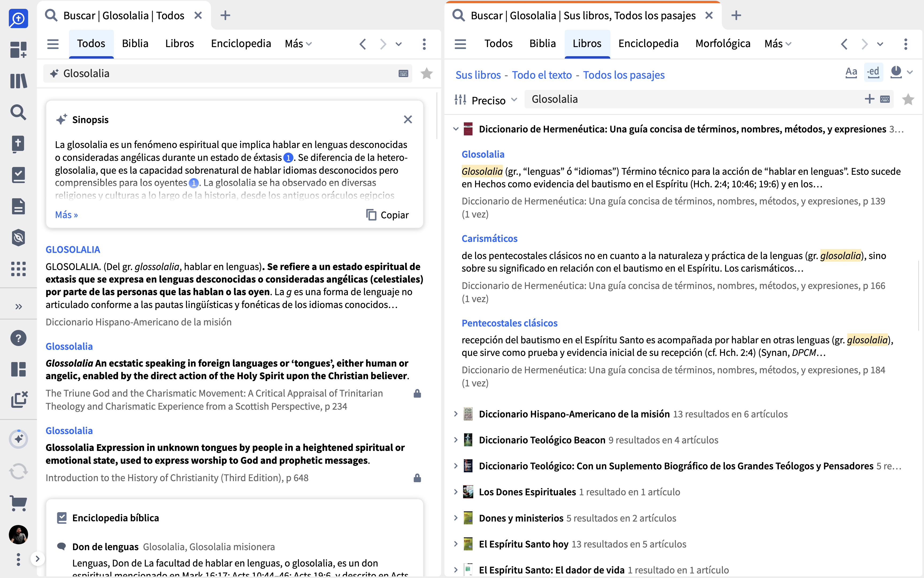This screenshot has width=924, height=578.
Task: Switch to Enciclopedia tab in left panel
Action: [241, 44]
